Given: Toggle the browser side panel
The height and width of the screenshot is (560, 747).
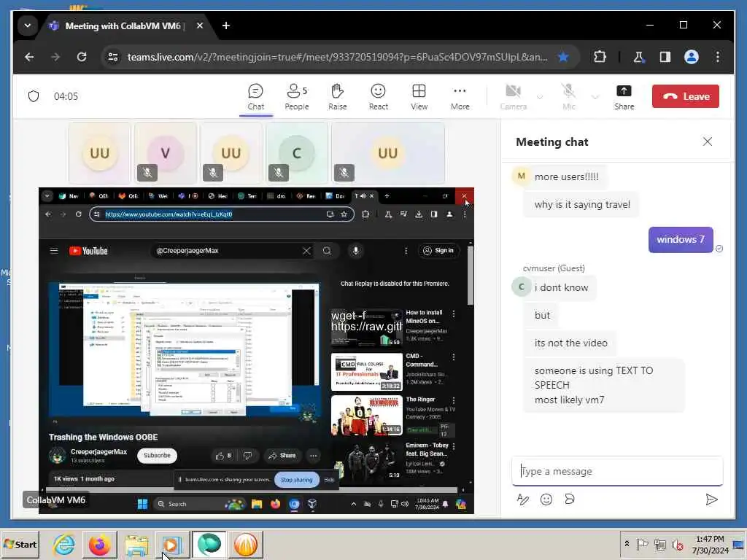Looking at the screenshot, I should coord(665,57).
